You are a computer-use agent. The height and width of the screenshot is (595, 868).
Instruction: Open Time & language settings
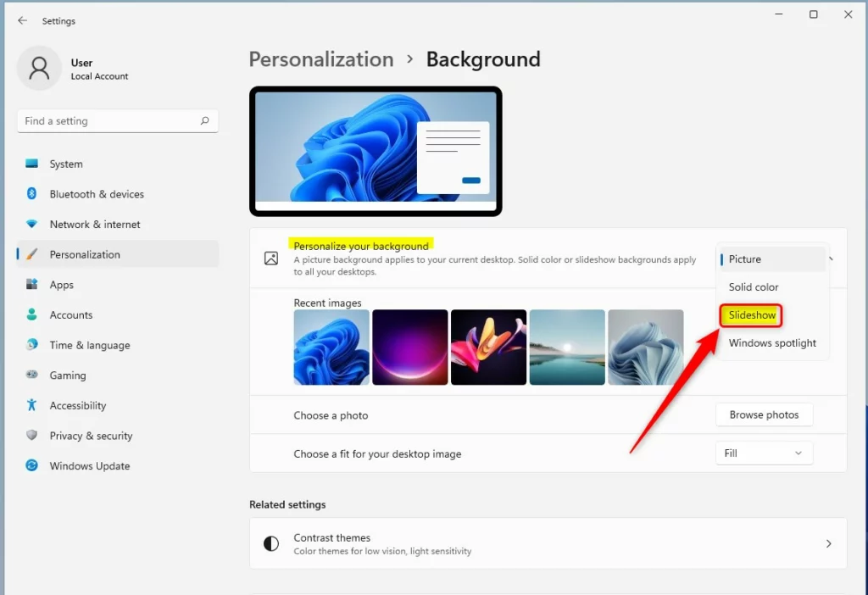[118, 345]
